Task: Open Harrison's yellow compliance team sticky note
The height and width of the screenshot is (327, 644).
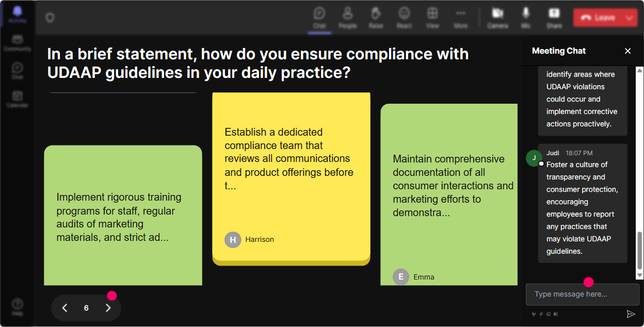Action: [291, 178]
